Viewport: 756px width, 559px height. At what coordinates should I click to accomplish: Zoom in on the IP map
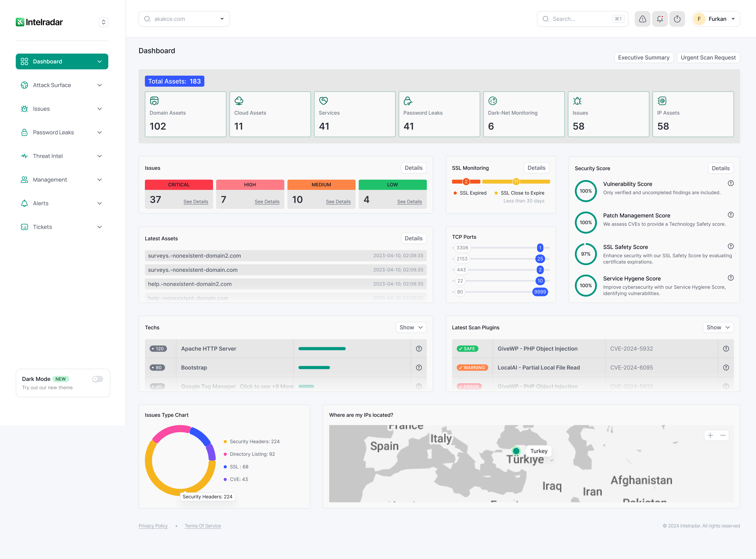[x=710, y=435]
